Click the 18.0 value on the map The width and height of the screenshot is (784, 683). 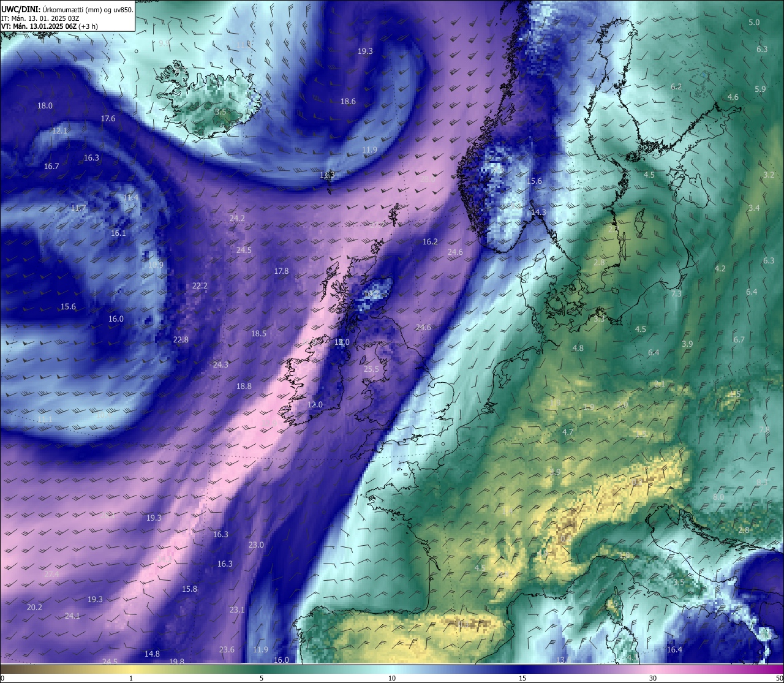pos(45,106)
